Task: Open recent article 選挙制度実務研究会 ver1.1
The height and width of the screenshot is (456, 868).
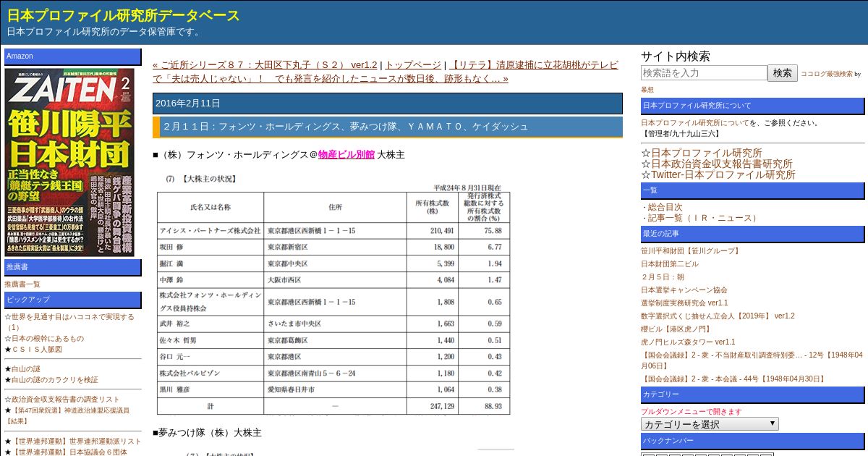Action: click(x=684, y=303)
